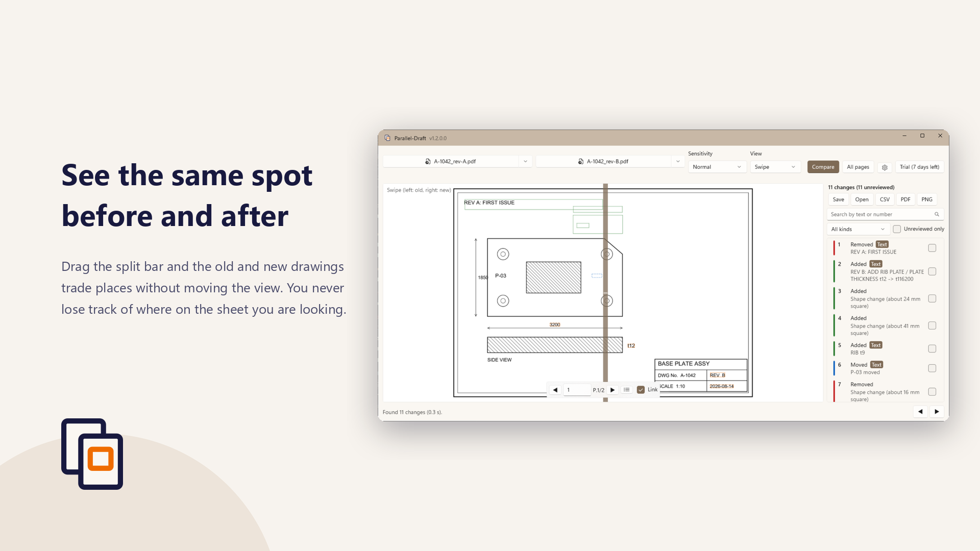Image resolution: width=980 pixels, height=551 pixels.
Task: Open the new file dropdown arrow for rev-B
Action: (x=678, y=161)
